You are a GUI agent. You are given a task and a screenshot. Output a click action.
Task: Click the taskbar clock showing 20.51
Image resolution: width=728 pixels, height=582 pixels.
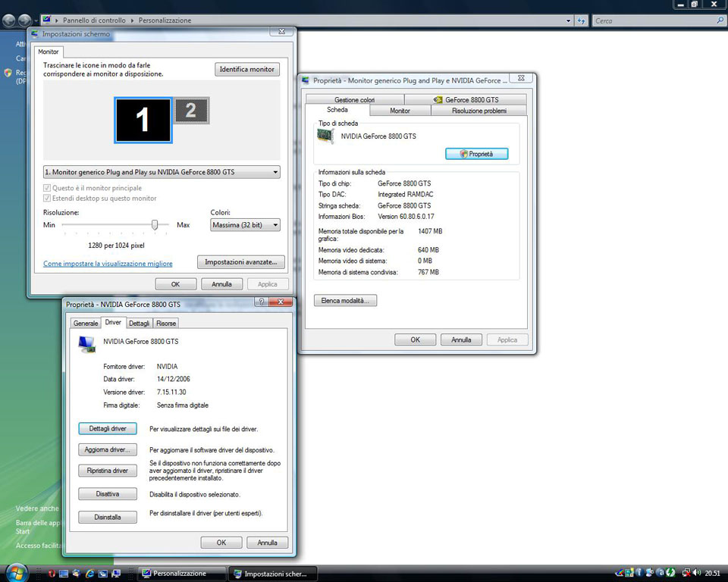click(x=712, y=574)
